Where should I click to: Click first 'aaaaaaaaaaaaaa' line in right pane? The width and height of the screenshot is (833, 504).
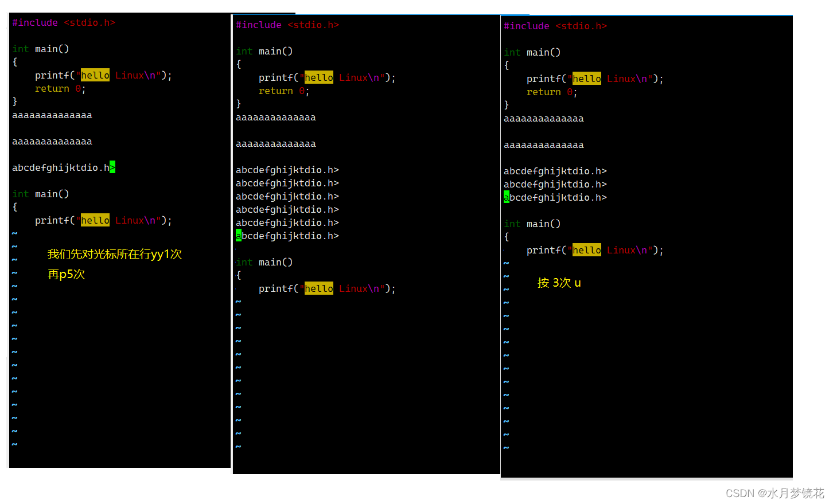[x=544, y=119]
